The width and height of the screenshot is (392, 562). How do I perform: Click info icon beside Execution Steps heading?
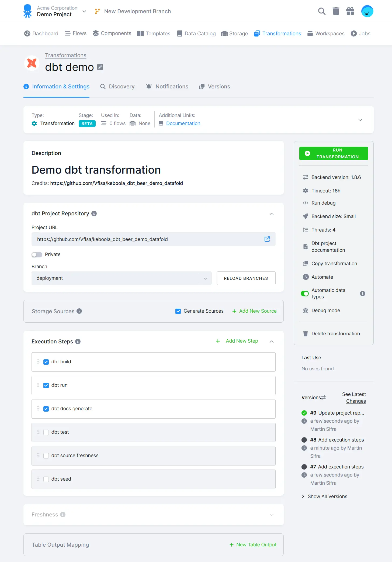click(78, 342)
